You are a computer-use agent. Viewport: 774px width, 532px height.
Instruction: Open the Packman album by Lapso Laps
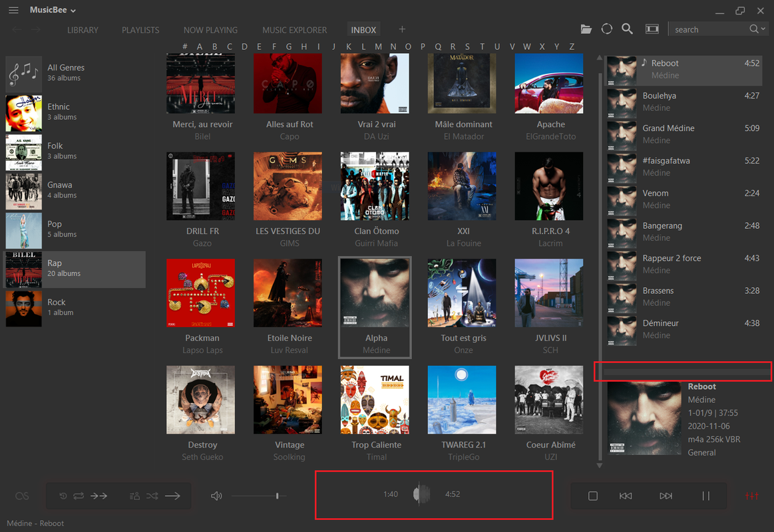click(x=201, y=293)
